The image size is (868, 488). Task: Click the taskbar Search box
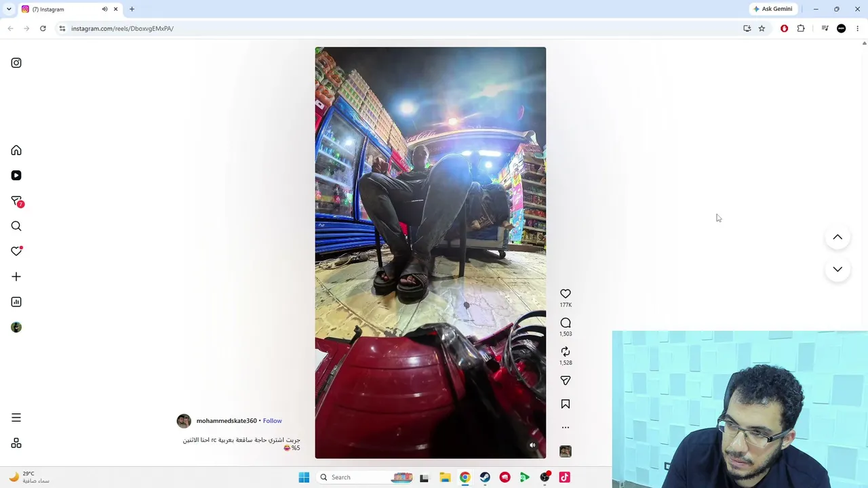pos(366,477)
